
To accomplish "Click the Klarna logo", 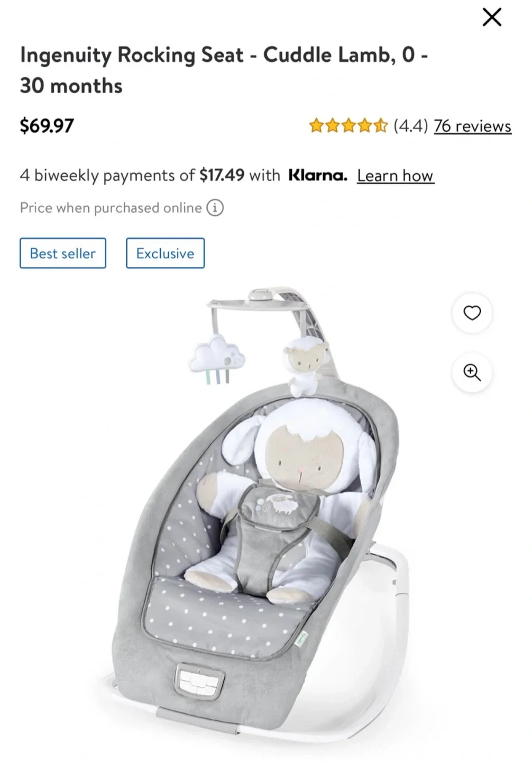I will [318, 175].
